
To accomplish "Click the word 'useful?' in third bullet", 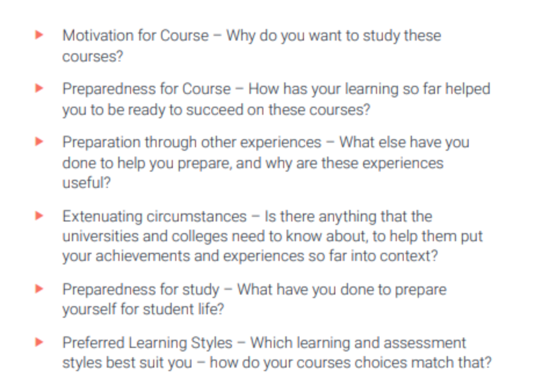I will coord(86,183).
